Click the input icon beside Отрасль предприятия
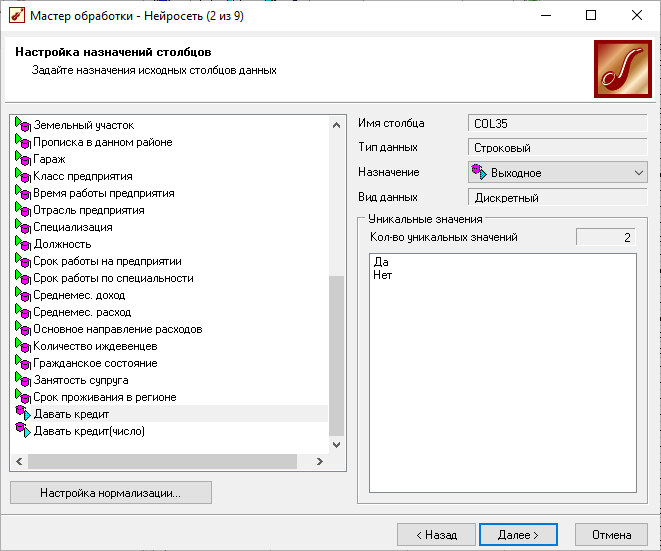Image resolution: width=661 pixels, height=551 pixels. coord(23,210)
